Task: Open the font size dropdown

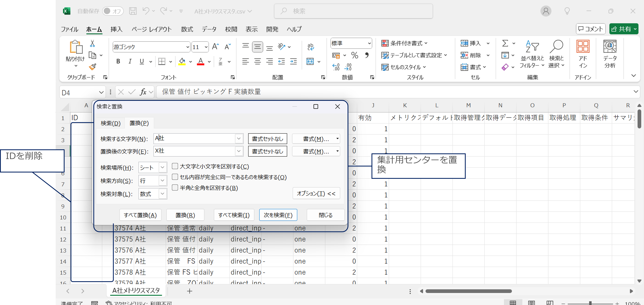Action: click(x=206, y=47)
